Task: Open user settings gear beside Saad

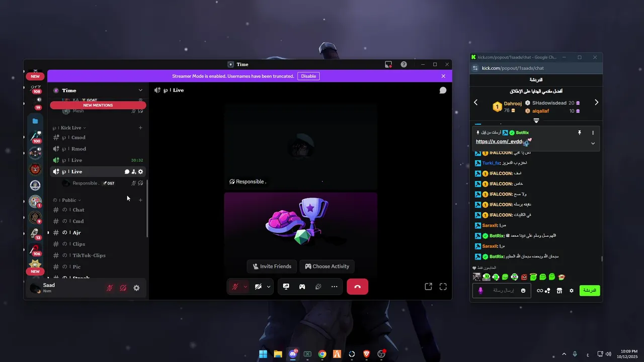Action: click(x=136, y=288)
